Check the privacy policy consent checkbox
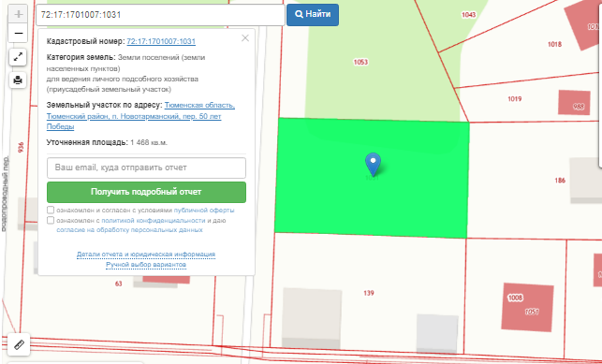This screenshot has width=602, height=364. (x=51, y=220)
